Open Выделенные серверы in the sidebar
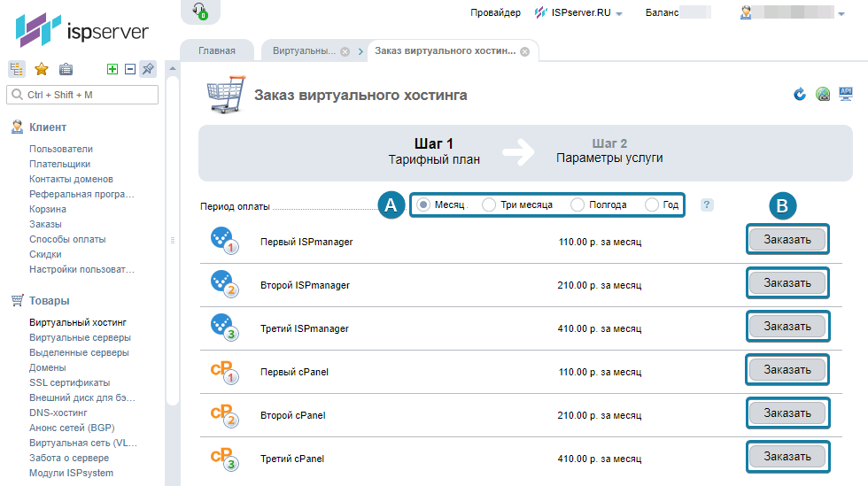The image size is (868, 486). (x=79, y=352)
